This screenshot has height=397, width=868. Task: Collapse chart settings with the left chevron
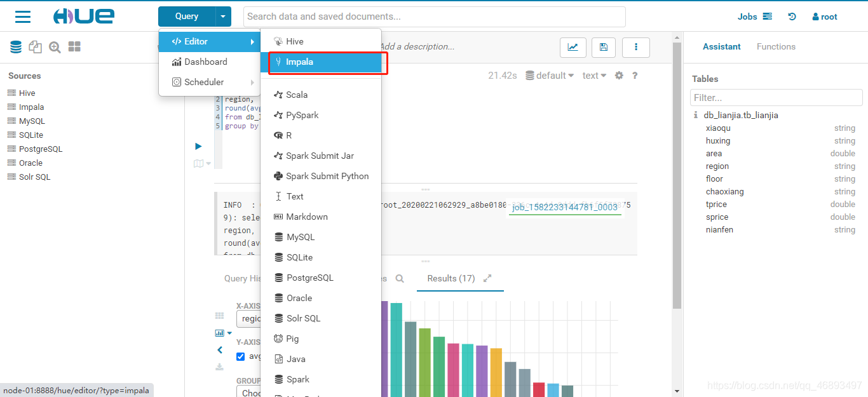(220, 349)
